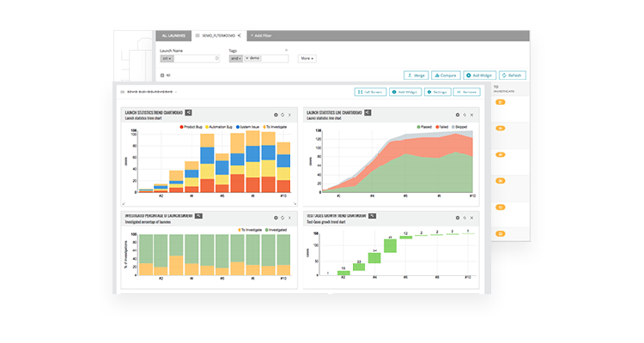This screenshot has width=644, height=343.
Task: Click share icon on Launch Statistics Line Chart
Action: [368, 112]
